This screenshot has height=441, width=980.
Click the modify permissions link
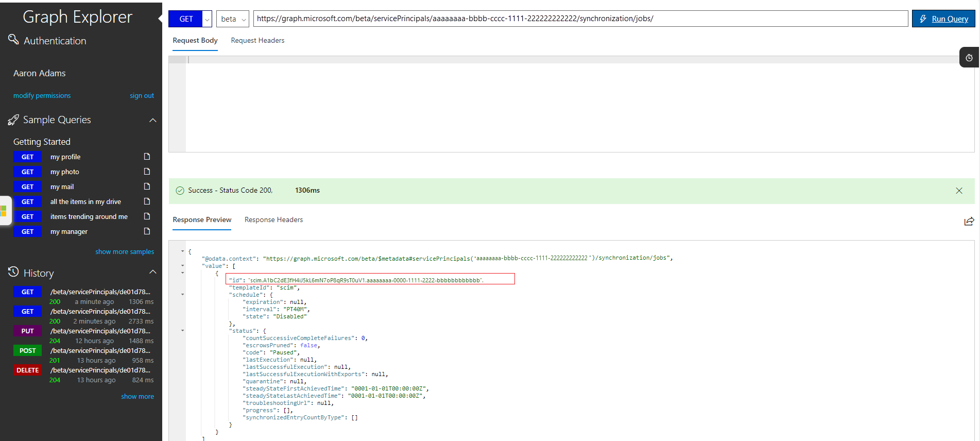[42, 96]
